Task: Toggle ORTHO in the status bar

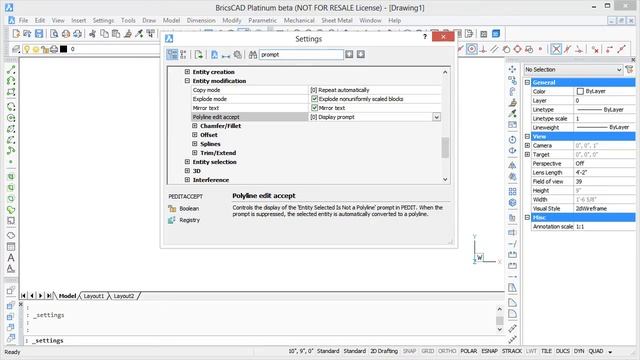Action: [447, 351]
